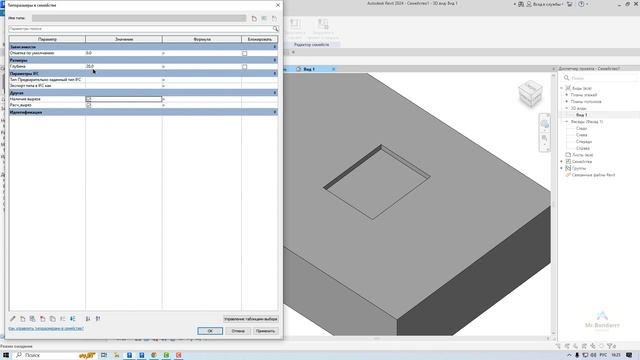Select the Слева elevation in browser
640x360 pixels.
pos(582,135)
